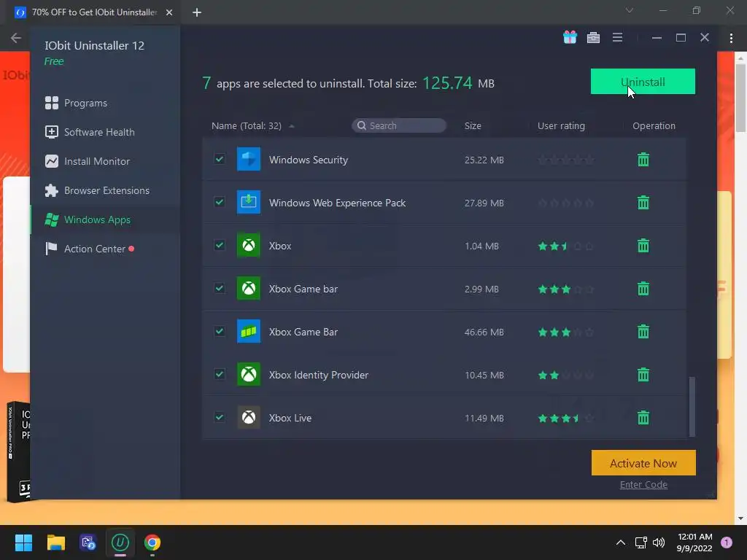Image resolution: width=747 pixels, height=560 pixels.
Task: Click the Operation column header
Action: tap(654, 125)
